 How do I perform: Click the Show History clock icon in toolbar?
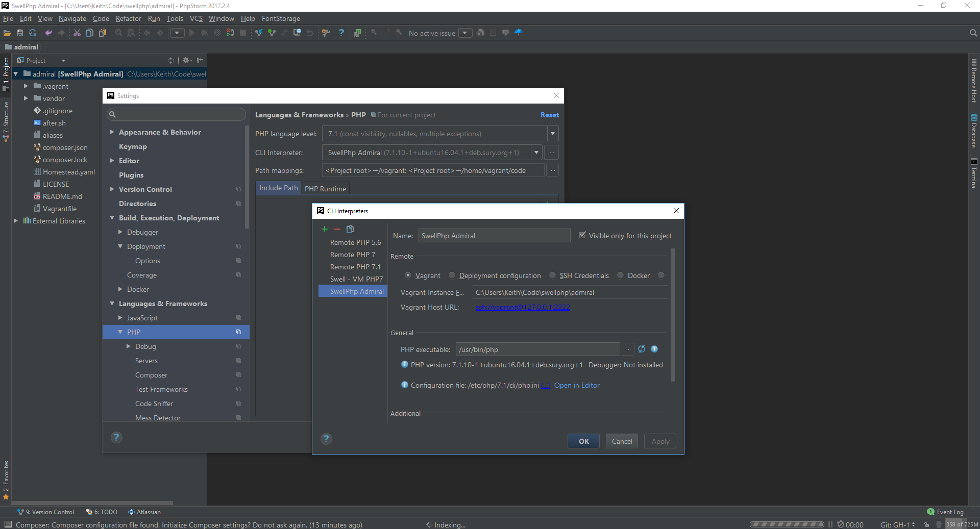(x=297, y=33)
